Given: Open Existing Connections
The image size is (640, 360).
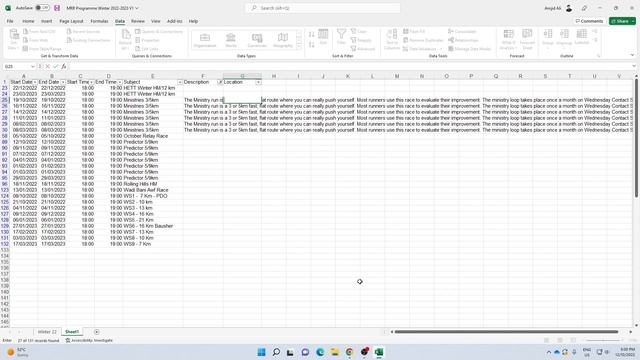Looking at the screenshot, I should 88,40.
